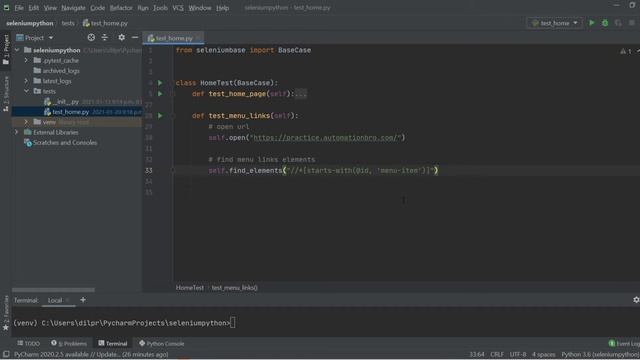The image size is (640, 360).
Task: Open the Run menu
Action: tap(143, 8)
